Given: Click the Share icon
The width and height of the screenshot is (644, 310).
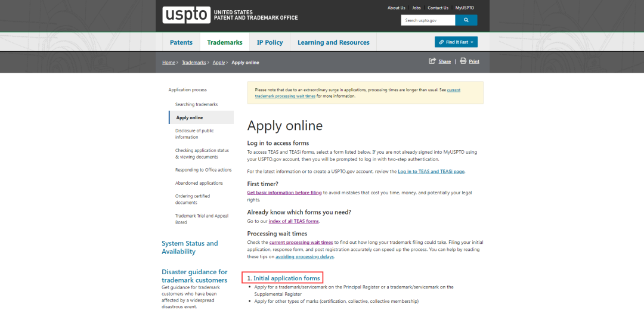Looking at the screenshot, I should pyautogui.click(x=432, y=61).
